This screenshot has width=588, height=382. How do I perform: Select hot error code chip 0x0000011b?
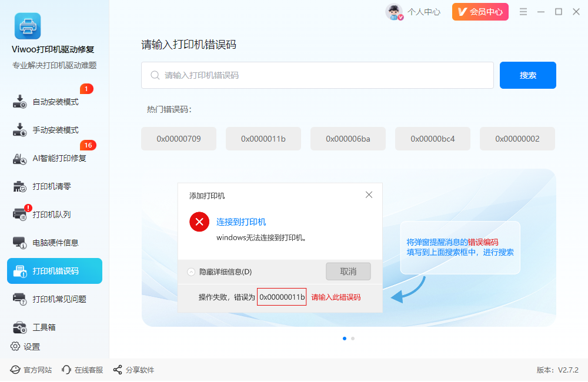(263, 139)
